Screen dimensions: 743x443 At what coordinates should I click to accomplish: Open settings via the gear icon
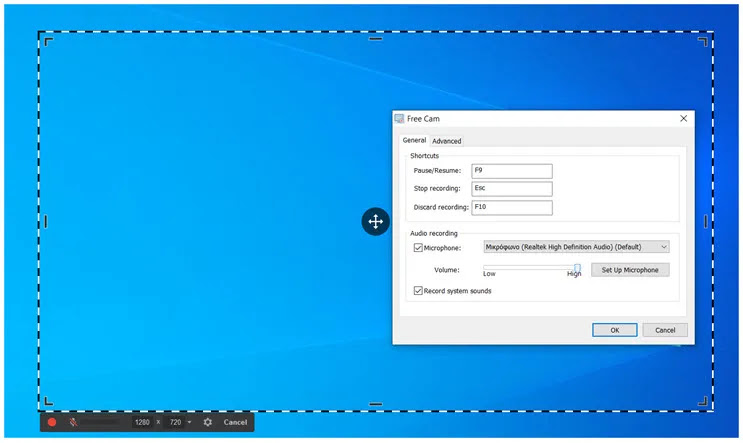tap(208, 422)
